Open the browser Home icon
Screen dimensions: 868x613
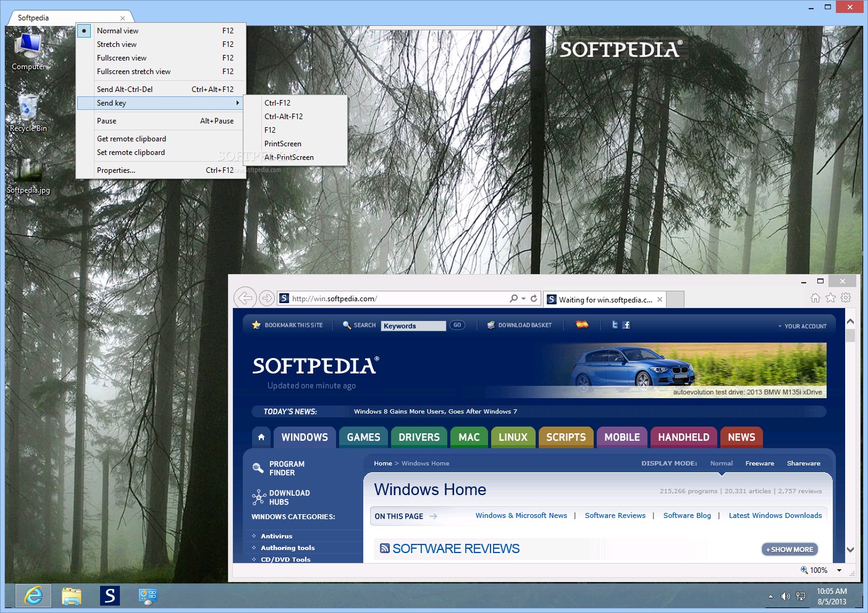click(x=815, y=298)
